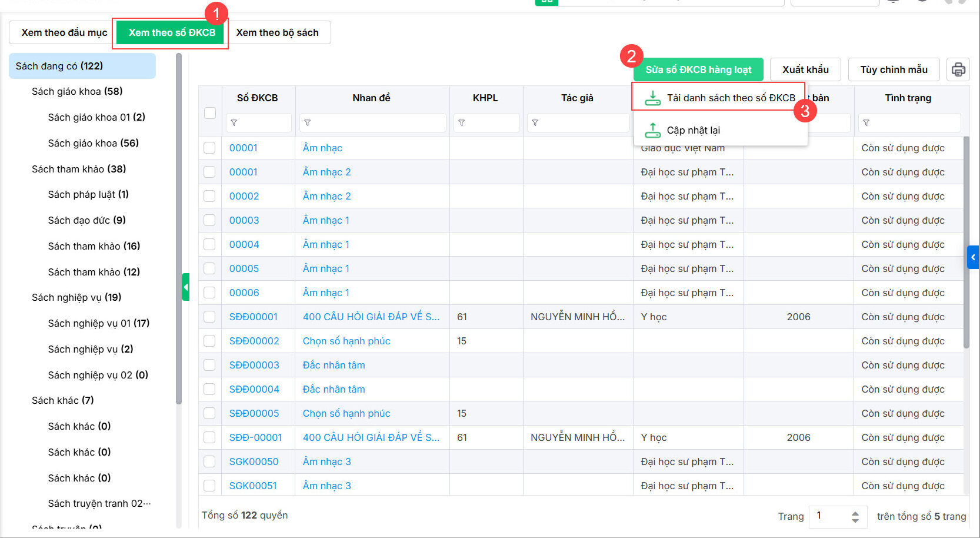Open Sách giáo khoa (56) subcategory

point(94,143)
